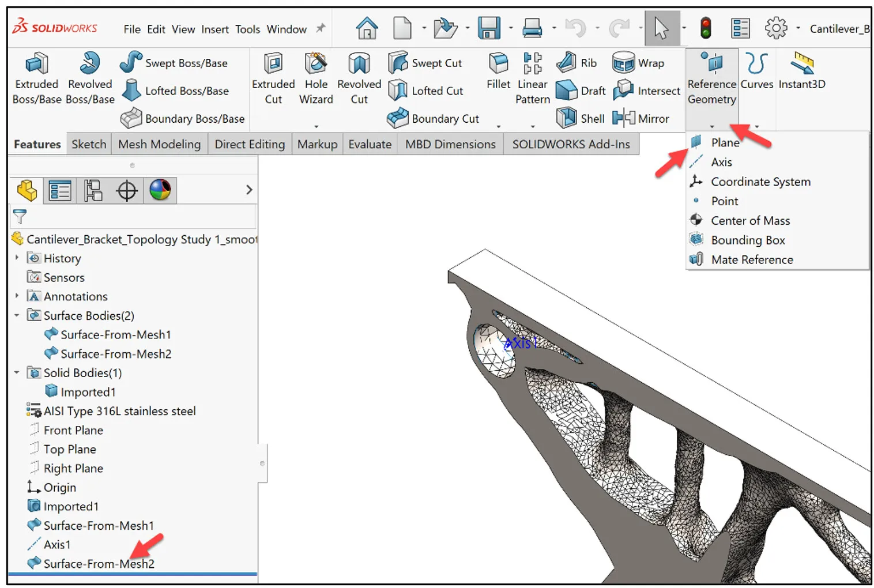The width and height of the screenshot is (874, 588).
Task: Select the Shell feature icon
Action: [x=566, y=118]
